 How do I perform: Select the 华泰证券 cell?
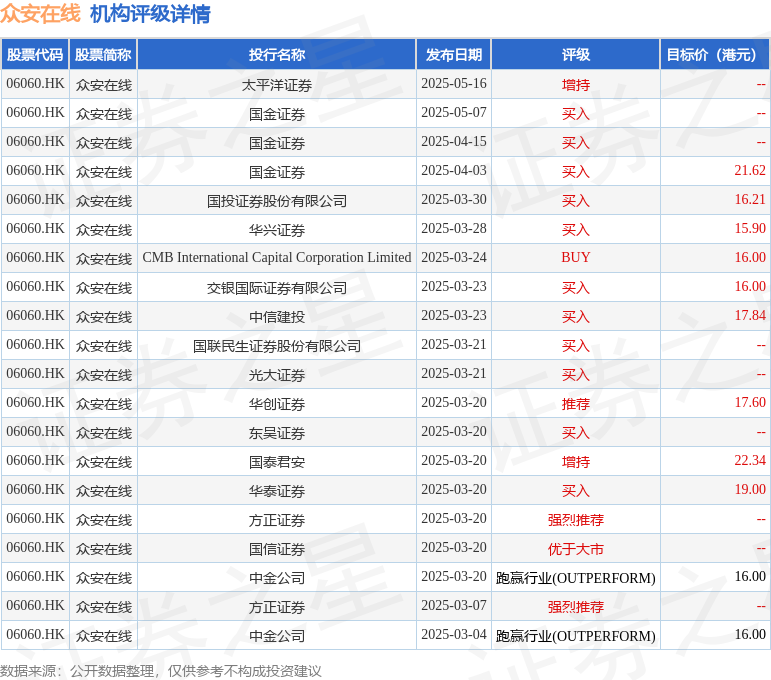pyautogui.click(x=277, y=491)
